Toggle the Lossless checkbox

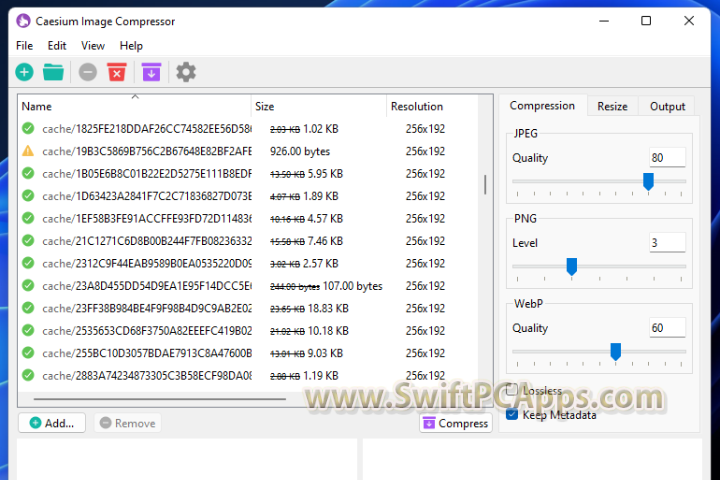click(512, 390)
